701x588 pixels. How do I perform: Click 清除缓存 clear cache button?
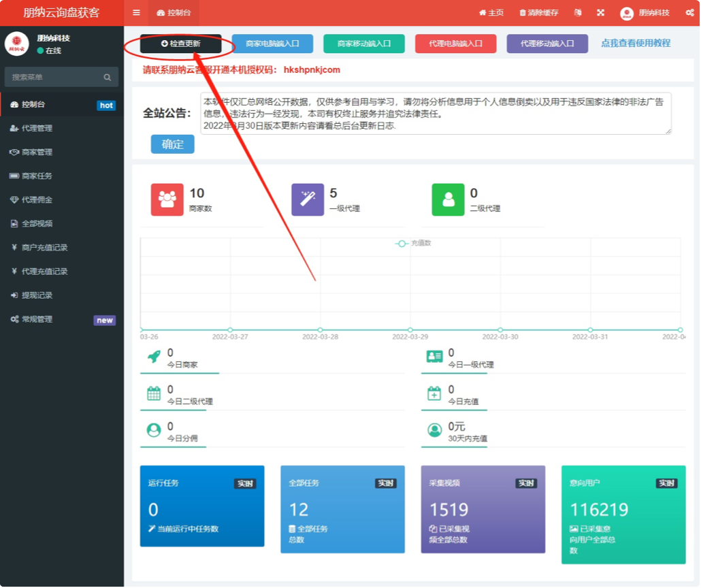pos(539,12)
